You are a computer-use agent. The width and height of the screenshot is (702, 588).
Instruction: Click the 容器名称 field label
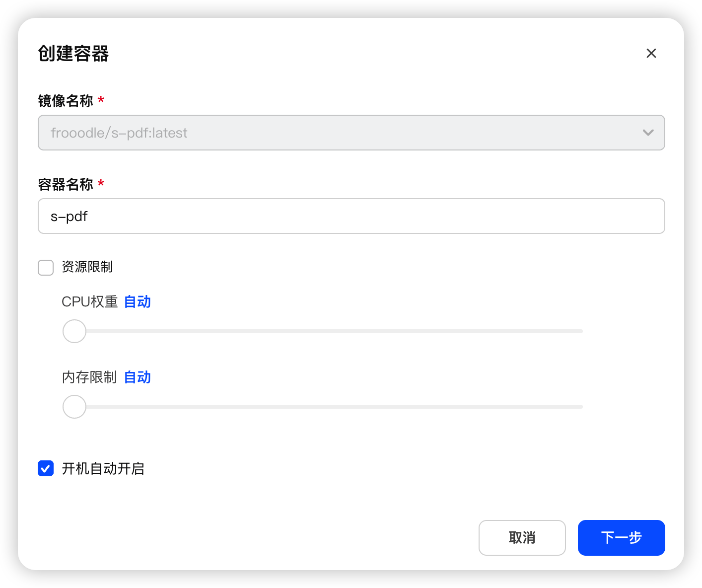coord(66,184)
